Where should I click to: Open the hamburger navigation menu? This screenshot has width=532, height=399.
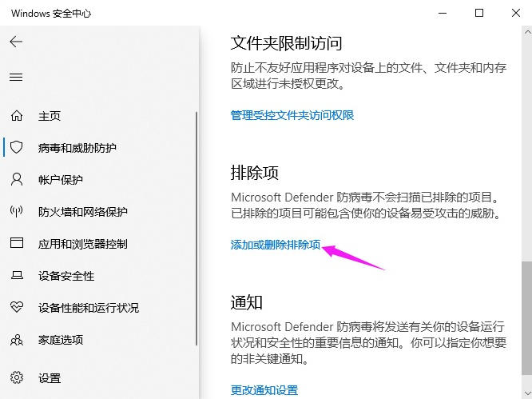point(16,78)
